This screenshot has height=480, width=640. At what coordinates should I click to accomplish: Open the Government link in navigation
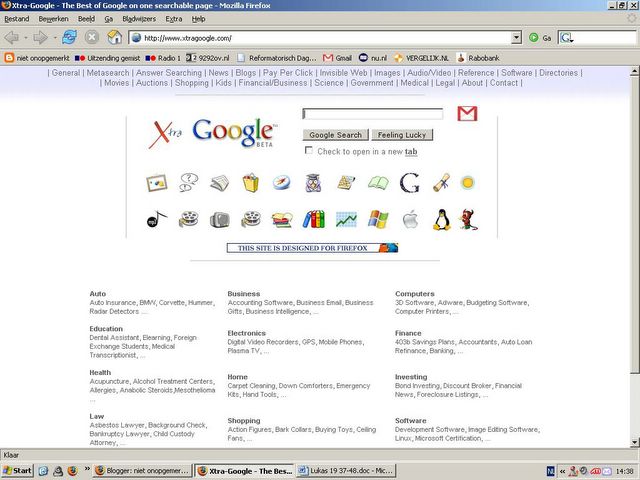pos(372,83)
